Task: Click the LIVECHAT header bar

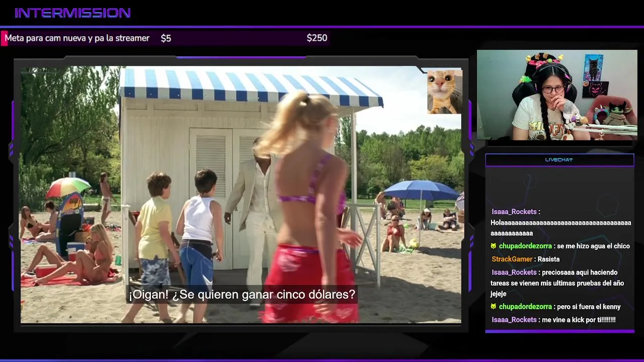Action: click(x=559, y=160)
